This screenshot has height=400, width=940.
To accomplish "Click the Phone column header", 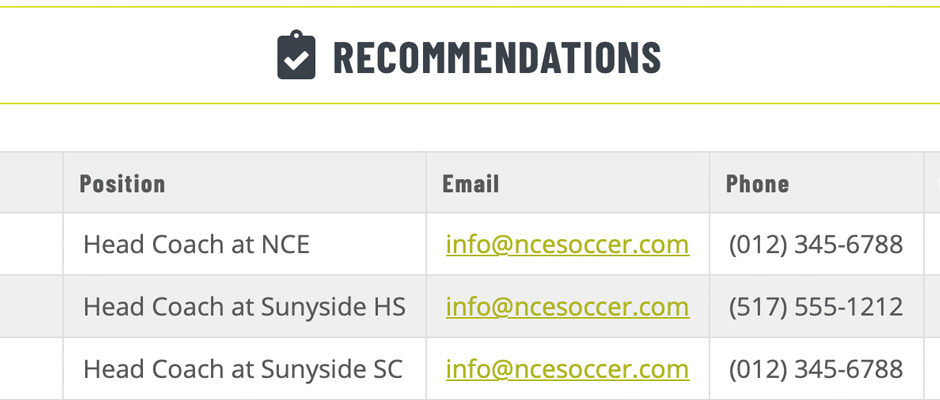I will tap(817, 182).
